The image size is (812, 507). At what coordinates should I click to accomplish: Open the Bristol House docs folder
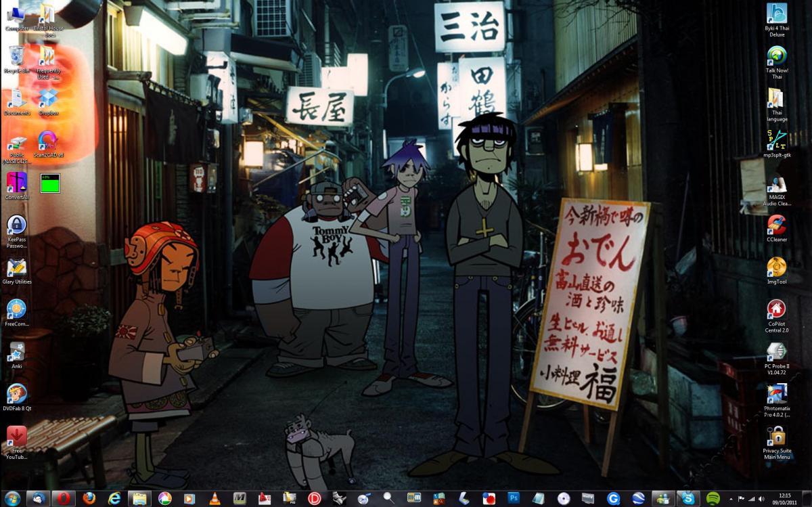click(48, 20)
